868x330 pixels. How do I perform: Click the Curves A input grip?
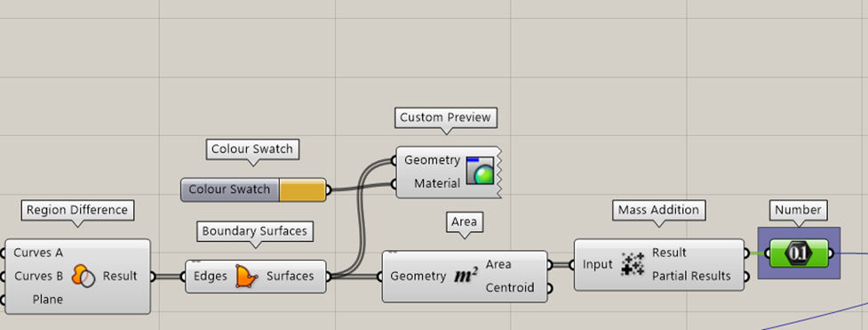[2, 253]
